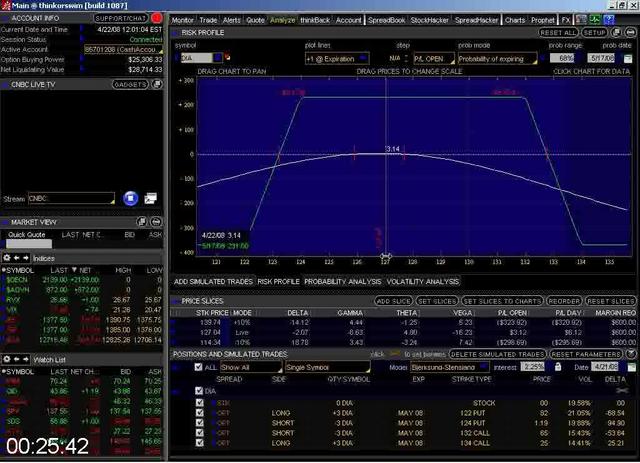Click the monitor icon next to FX tab
Image resolution: width=640 pixels, height=463 pixels.
581,20
